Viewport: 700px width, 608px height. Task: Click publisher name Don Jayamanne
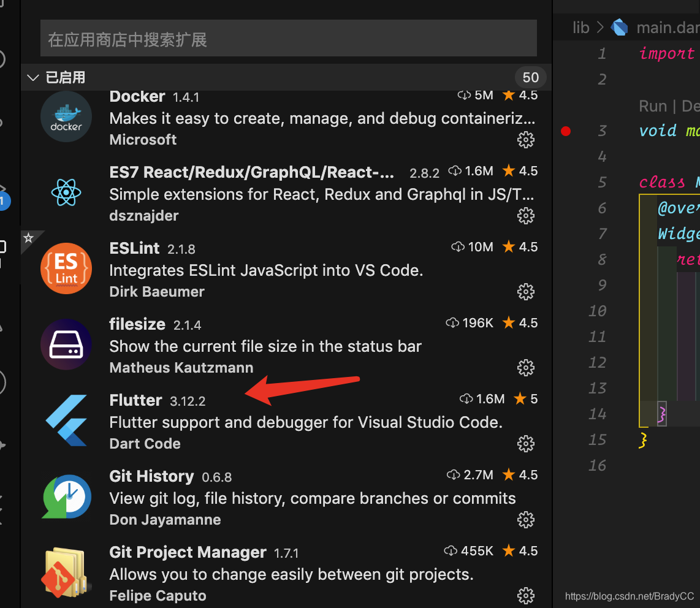coord(165,520)
